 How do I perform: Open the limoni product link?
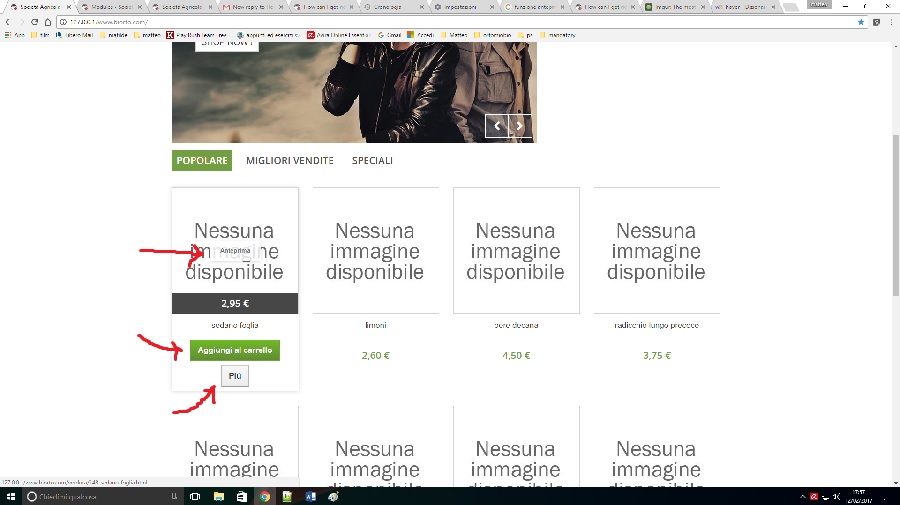click(376, 325)
